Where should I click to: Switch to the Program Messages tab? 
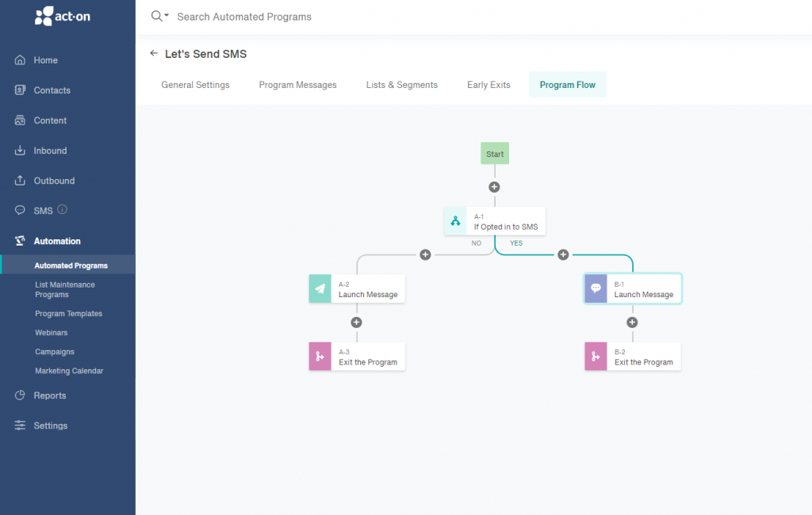[x=297, y=84]
